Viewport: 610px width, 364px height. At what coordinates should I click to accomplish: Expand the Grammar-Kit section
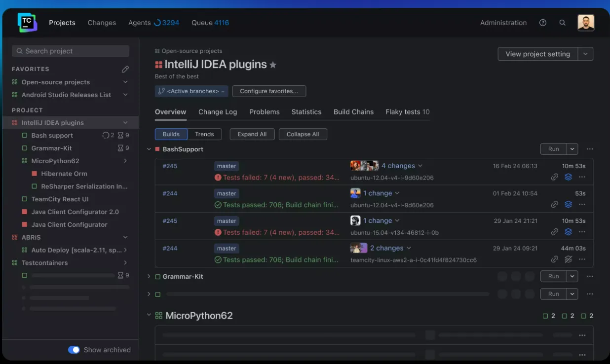tap(149, 277)
